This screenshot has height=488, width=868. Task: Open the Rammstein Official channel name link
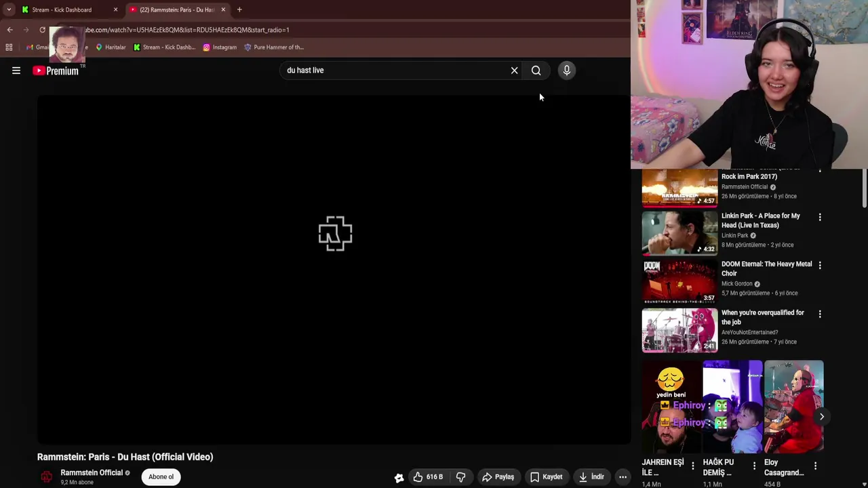click(92, 472)
